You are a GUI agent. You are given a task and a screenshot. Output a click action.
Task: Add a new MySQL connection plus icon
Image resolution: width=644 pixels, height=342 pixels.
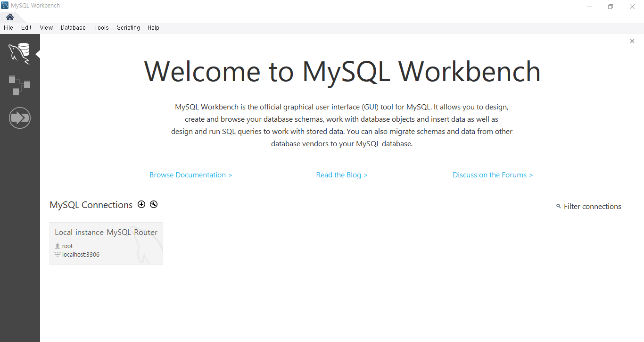pos(141,204)
